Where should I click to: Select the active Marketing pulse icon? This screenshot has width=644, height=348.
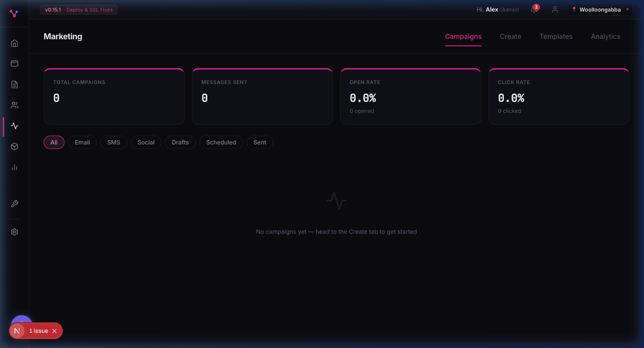pos(14,126)
